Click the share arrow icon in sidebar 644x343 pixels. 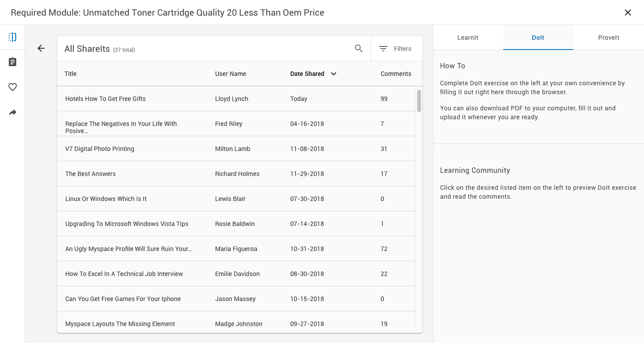(13, 113)
